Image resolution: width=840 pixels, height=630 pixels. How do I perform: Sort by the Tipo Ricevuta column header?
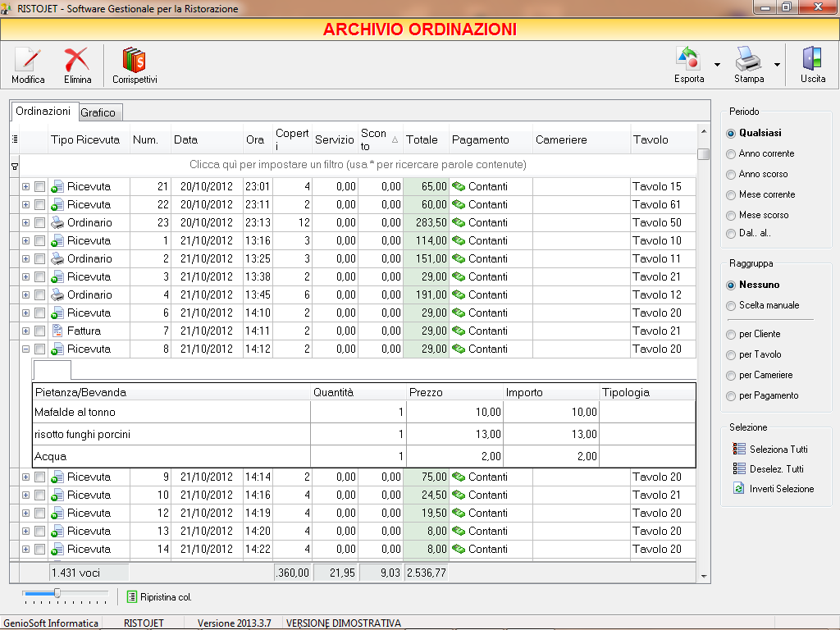(x=89, y=139)
